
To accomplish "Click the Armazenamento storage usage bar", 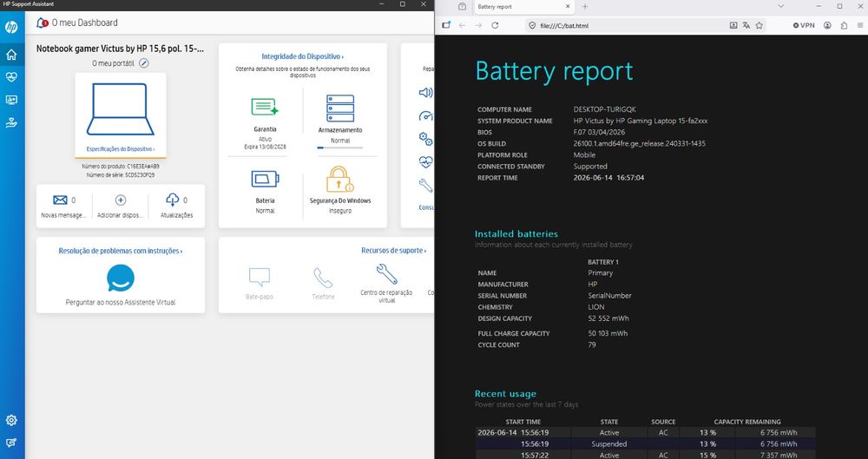I will [x=340, y=148].
